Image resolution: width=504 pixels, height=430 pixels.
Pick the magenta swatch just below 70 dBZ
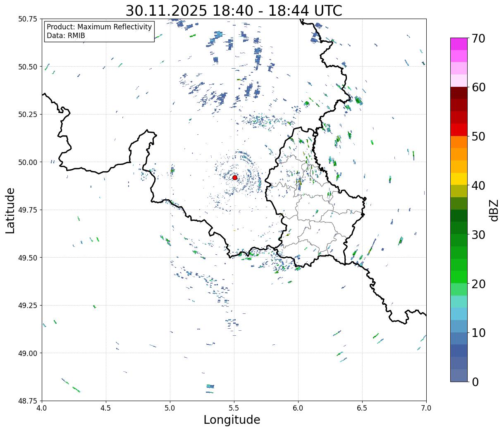click(459, 44)
